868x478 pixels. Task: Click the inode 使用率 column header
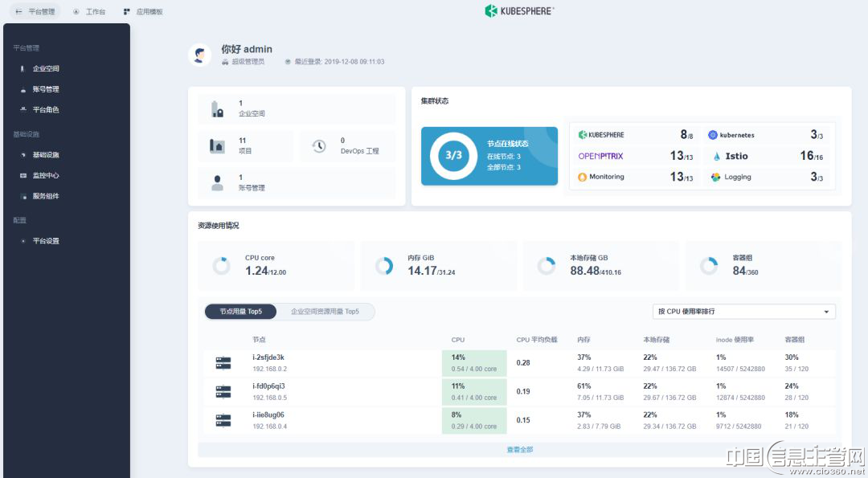[x=735, y=340]
